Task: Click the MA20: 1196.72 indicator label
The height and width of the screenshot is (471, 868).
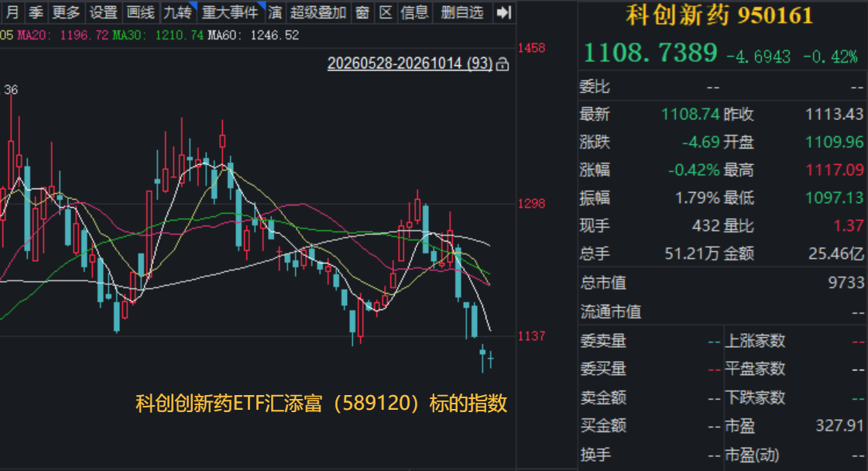Action: [x=63, y=36]
